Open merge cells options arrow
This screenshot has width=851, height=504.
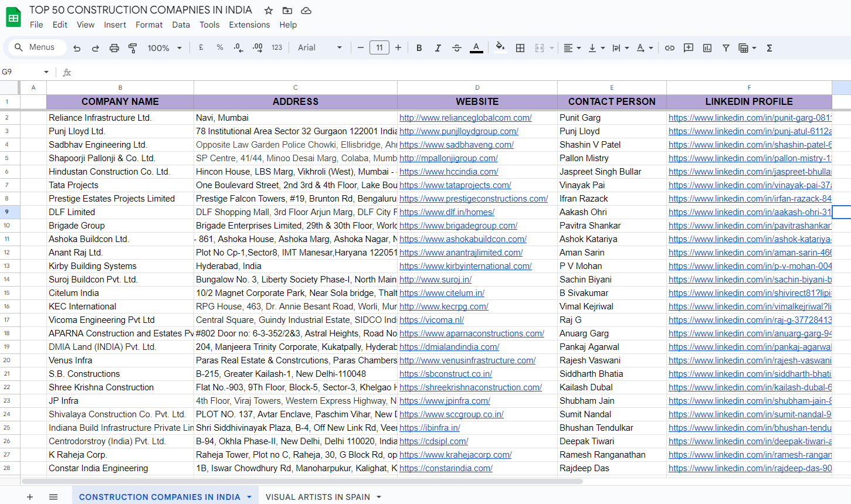point(552,48)
